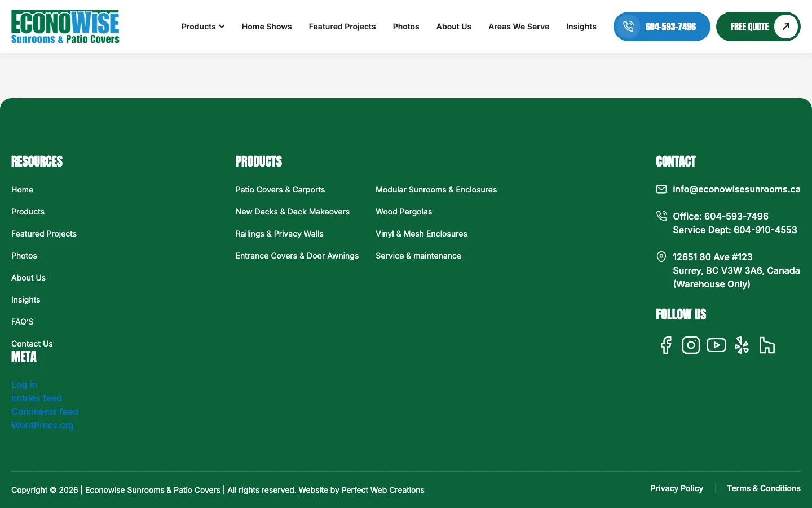The width and height of the screenshot is (812, 508).
Task: Open the YouTube social icon
Action: coord(716,345)
